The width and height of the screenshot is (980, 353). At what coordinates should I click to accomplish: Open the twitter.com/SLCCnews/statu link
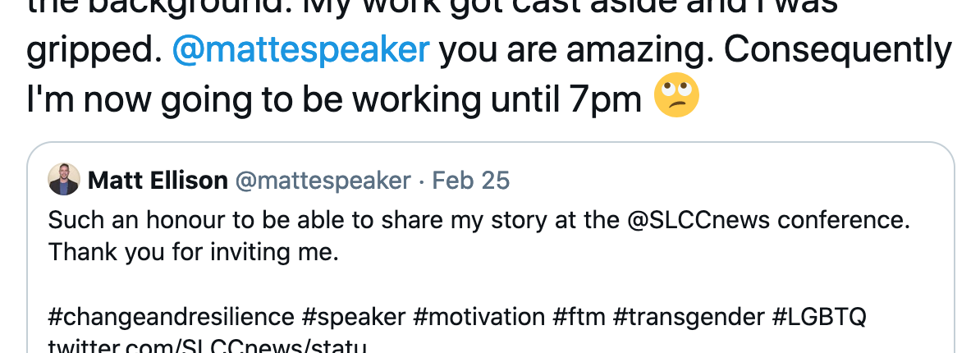coord(207,346)
